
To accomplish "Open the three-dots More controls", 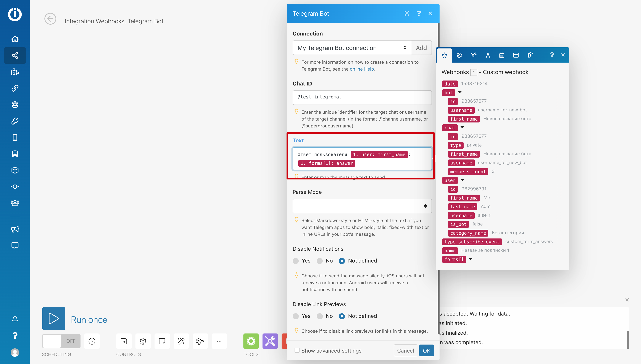I will [219, 341].
